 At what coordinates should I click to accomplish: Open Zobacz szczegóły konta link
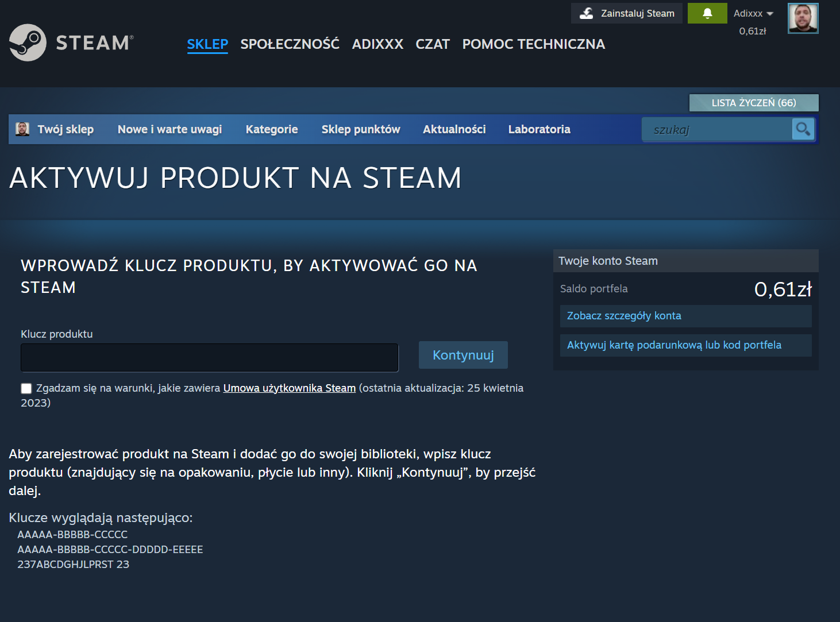[624, 315]
